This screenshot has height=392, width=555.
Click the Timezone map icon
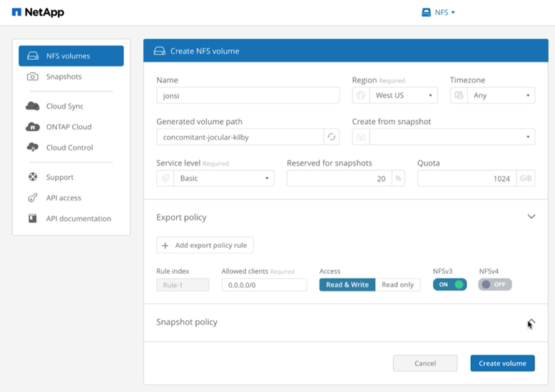(459, 96)
